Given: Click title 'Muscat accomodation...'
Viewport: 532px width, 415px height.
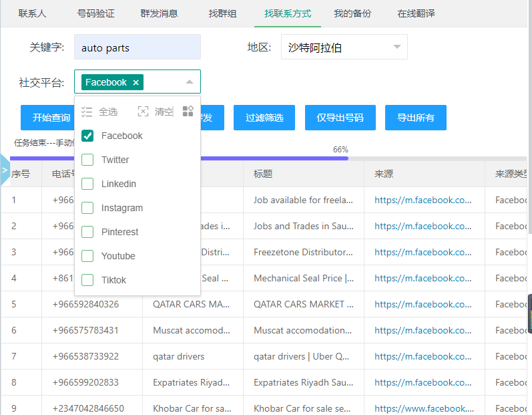Looking at the screenshot, I should [302, 330].
